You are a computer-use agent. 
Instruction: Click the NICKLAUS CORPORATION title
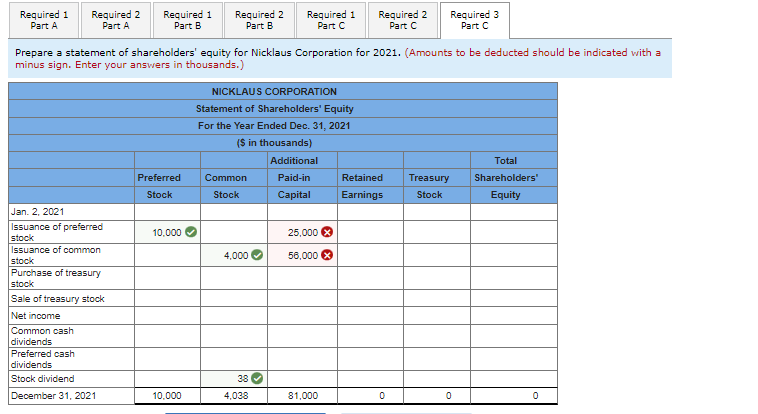tap(274, 91)
